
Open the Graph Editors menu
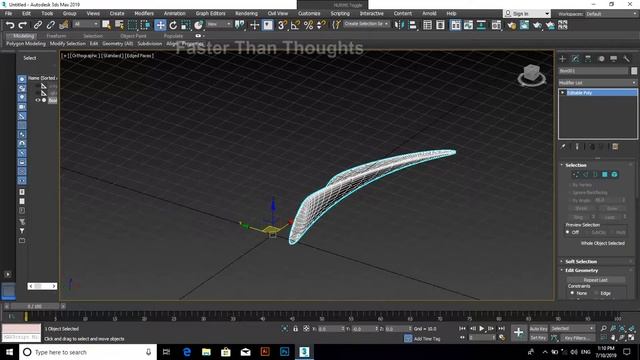point(210,13)
